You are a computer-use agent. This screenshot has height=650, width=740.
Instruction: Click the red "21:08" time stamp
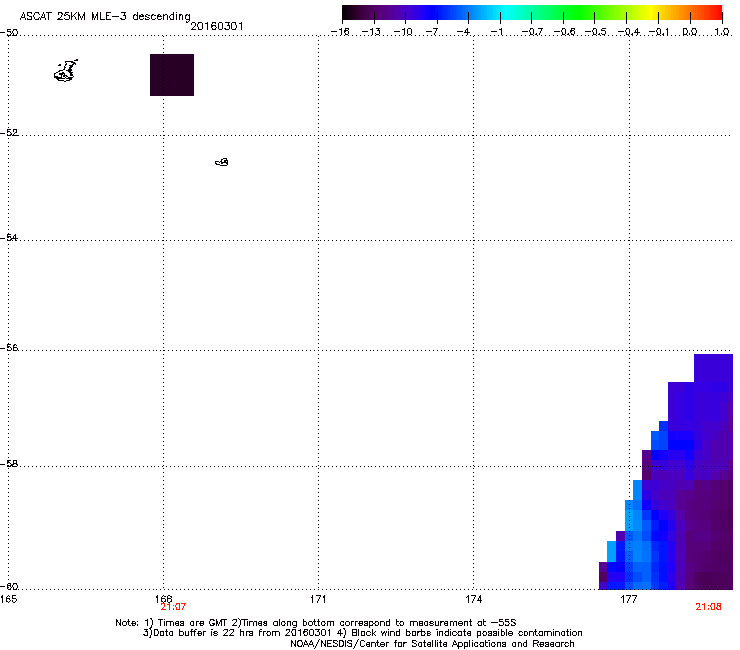pos(708,607)
